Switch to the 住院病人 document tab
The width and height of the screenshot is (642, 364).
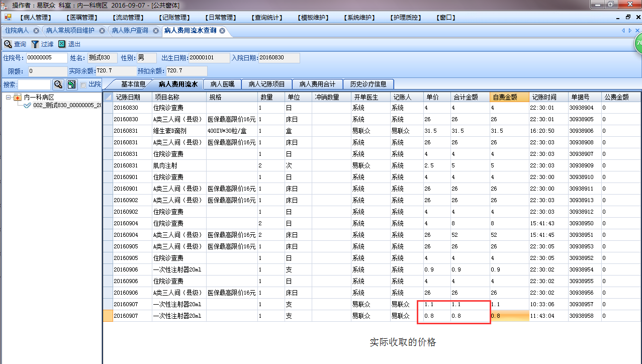[17, 31]
